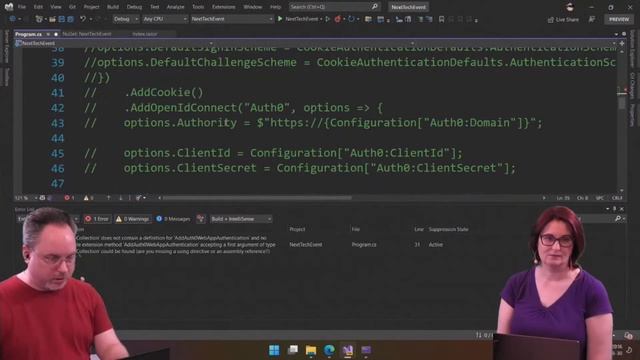Click the user account avatar
Screen dimensions: 640x360
tap(570, 7)
